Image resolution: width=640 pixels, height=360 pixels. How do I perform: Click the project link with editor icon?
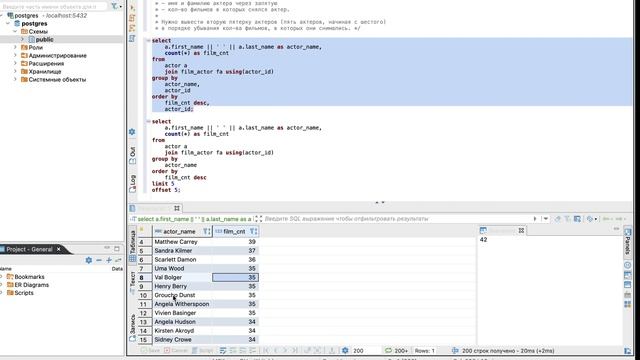[x=118, y=260]
